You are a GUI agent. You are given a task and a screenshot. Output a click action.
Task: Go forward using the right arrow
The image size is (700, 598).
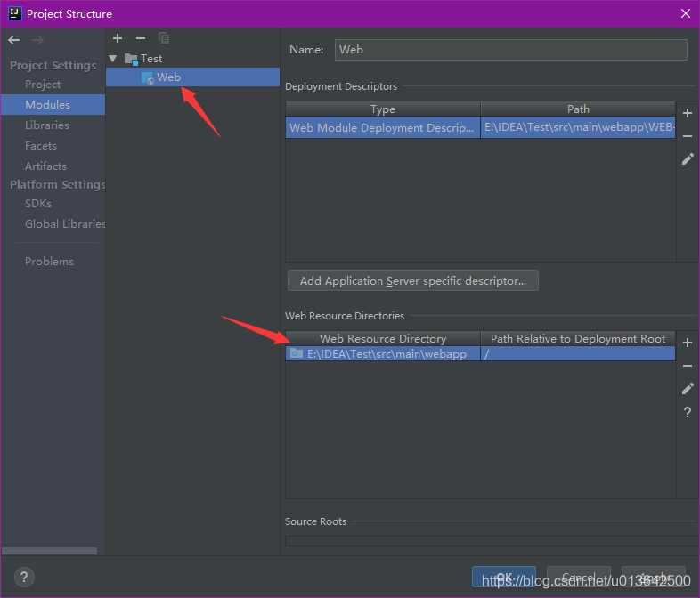(x=37, y=40)
